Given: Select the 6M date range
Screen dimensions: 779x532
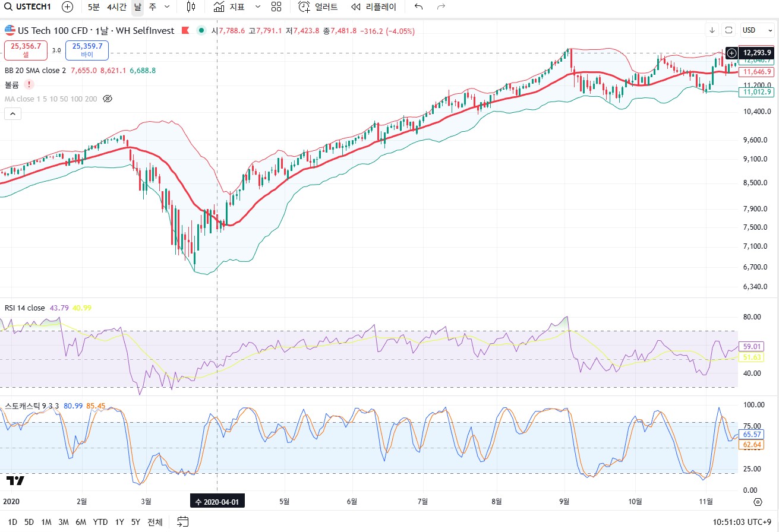Looking at the screenshot, I should (81, 522).
